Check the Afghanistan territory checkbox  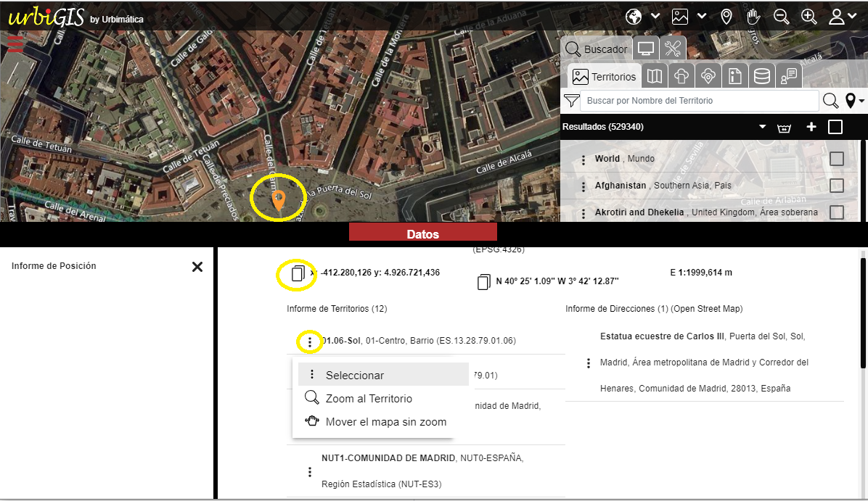click(x=837, y=186)
